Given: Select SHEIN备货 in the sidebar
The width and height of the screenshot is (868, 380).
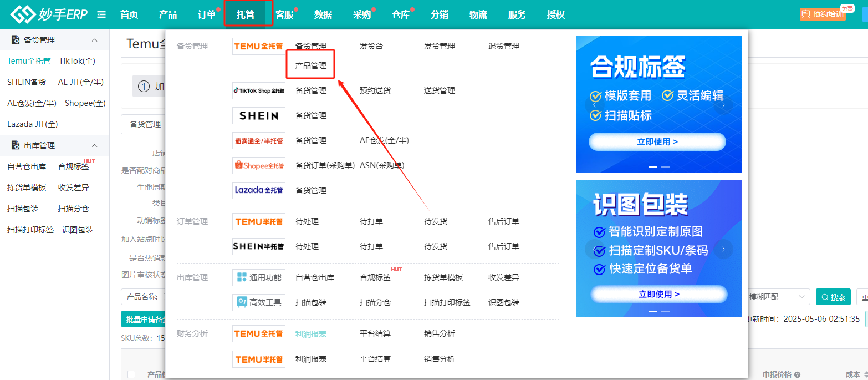Looking at the screenshot, I should tap(27, 82).
